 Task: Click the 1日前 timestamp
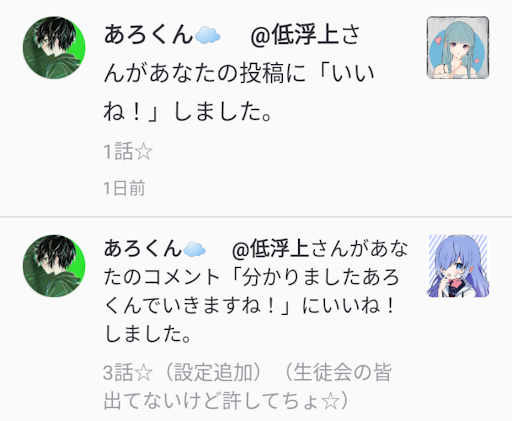tap(124, 188)
